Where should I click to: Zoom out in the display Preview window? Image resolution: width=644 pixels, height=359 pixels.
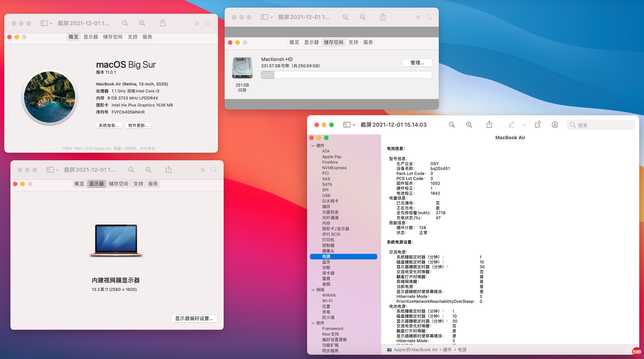click(x=131, y=170)
